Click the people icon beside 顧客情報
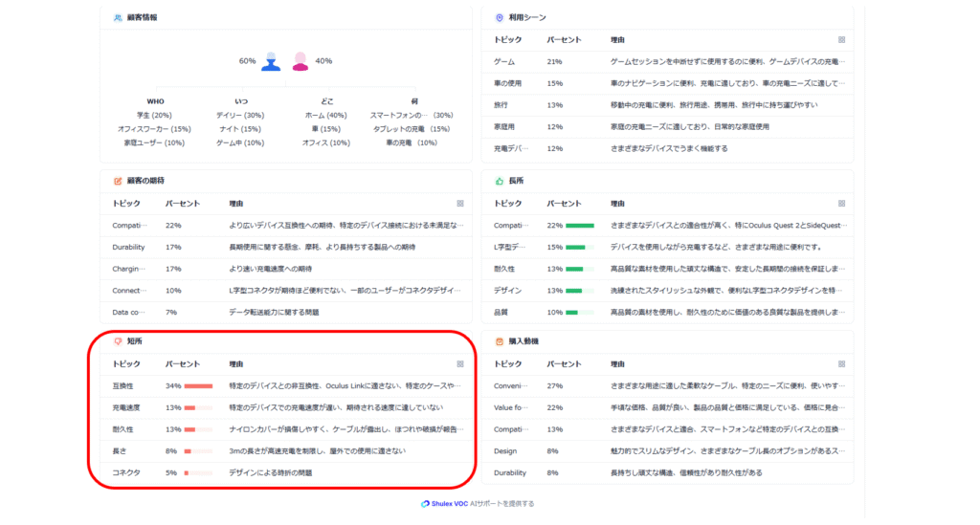The width and height of the screenshot is (980, 525). pyautogui.click(x=118, y=17)
